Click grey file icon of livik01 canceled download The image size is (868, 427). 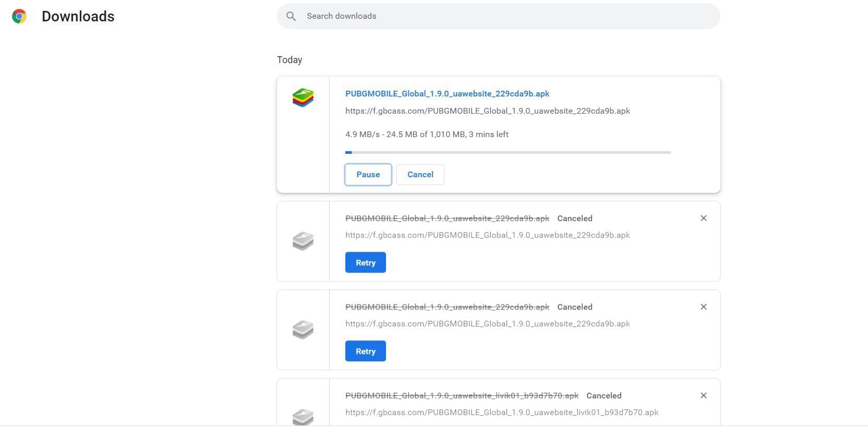[x=303, y=417]
